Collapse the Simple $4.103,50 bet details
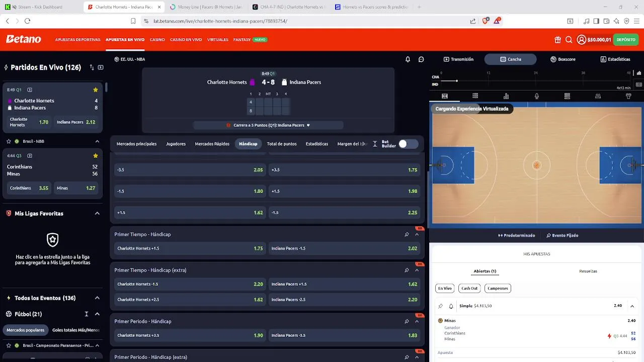The image size is (644, 362). click(632, 306)
